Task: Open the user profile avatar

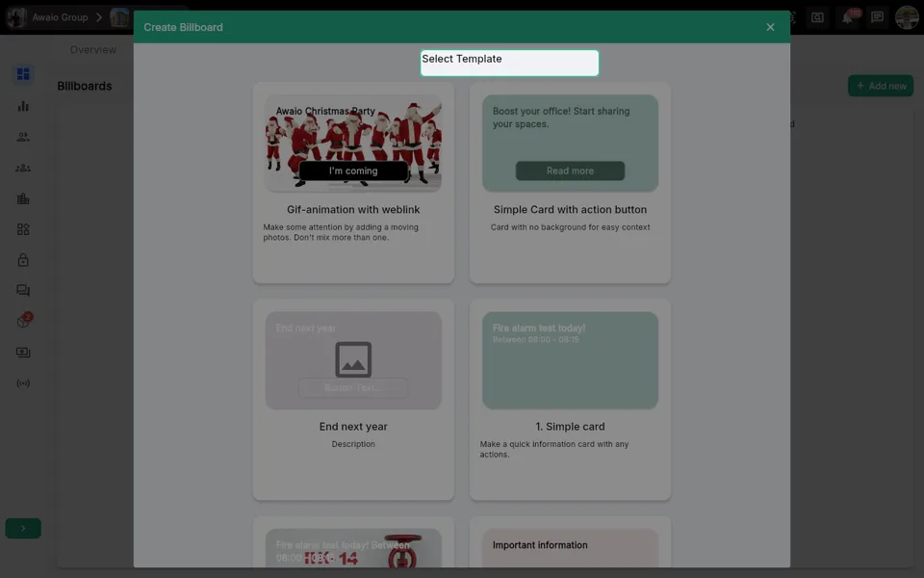Action: (907, 17)
